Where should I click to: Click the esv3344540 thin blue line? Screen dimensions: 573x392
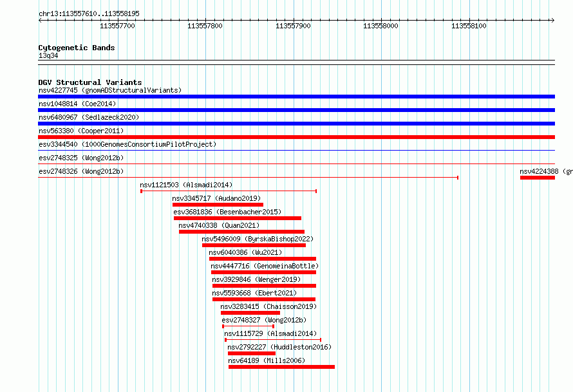point(296,150)
